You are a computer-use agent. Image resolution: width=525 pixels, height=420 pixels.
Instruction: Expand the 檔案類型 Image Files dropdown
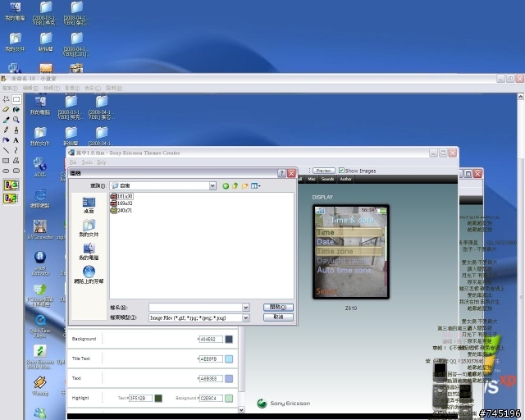pyautogui.click(x=246, y=317)
